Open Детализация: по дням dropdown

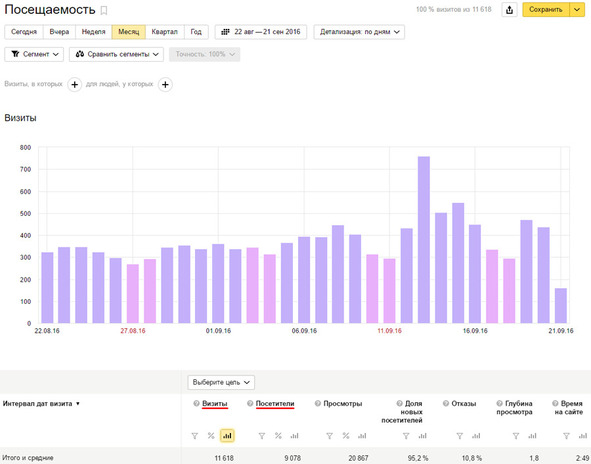(359, 32)
